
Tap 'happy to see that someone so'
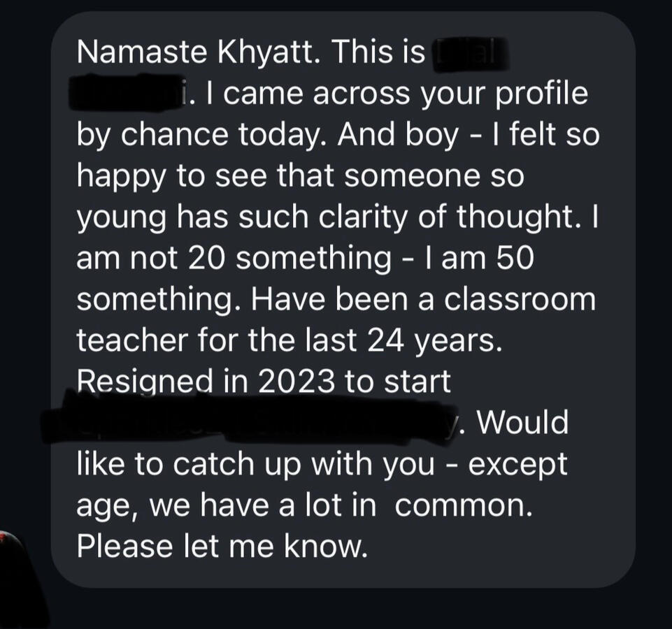tap(301, 176)
